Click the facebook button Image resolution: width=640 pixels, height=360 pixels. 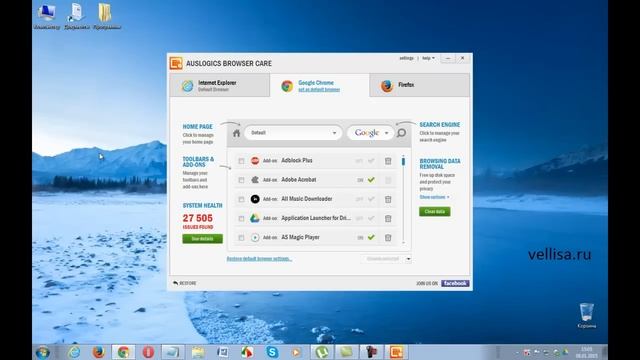[x=455, y=283]
